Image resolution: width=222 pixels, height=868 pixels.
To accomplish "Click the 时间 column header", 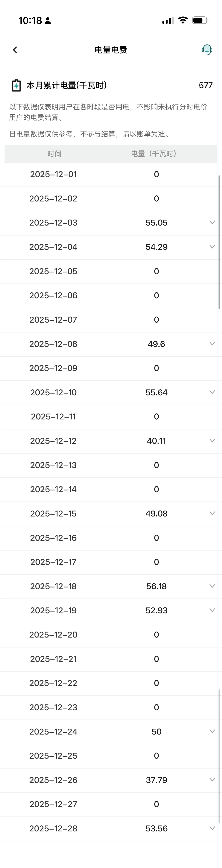I will 54,154.
